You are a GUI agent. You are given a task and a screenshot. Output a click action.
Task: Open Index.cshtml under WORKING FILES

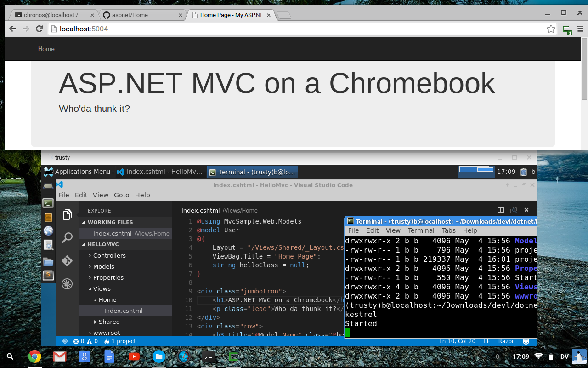point(125,233)
